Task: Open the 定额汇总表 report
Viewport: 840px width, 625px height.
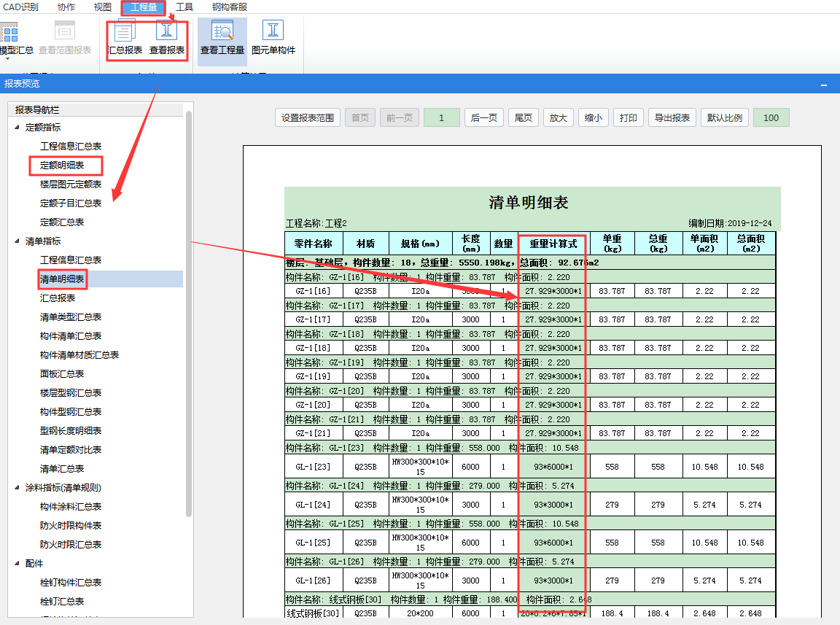Action: point(62,222)
